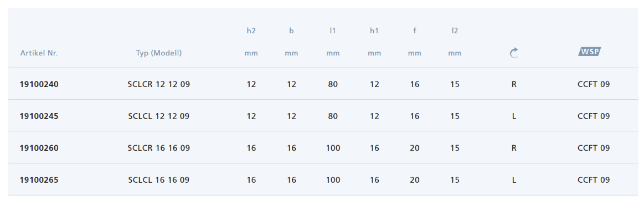The image size is (644, 210).
Task: Open article number 19100260
Action: pyautogui.click(x=39, y=148)
